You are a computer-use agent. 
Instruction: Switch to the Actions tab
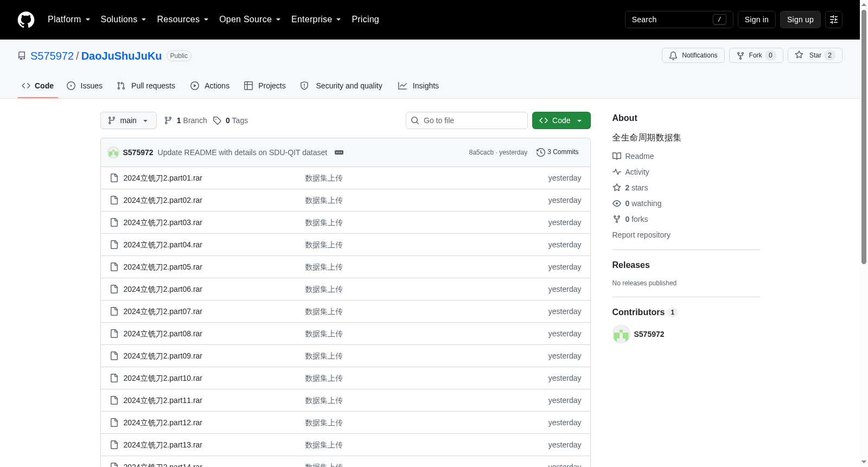pyautogui.click(x=210, y=86)
